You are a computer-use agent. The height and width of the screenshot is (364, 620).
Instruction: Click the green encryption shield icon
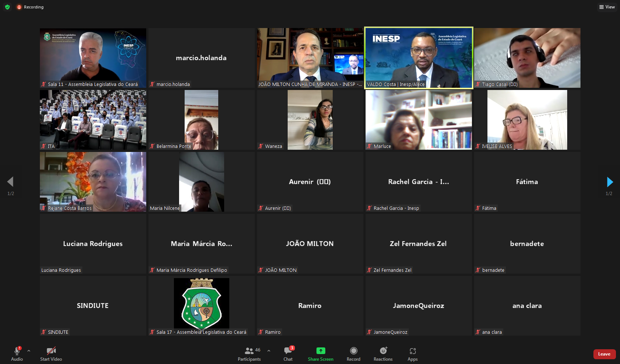[x=7, y=7]
